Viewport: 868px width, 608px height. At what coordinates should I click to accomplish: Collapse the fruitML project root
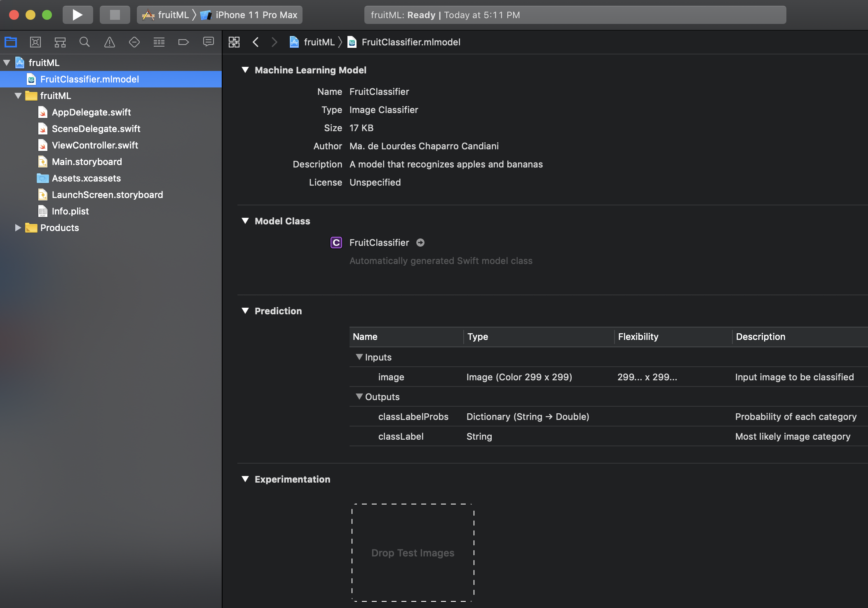[7, 63]
